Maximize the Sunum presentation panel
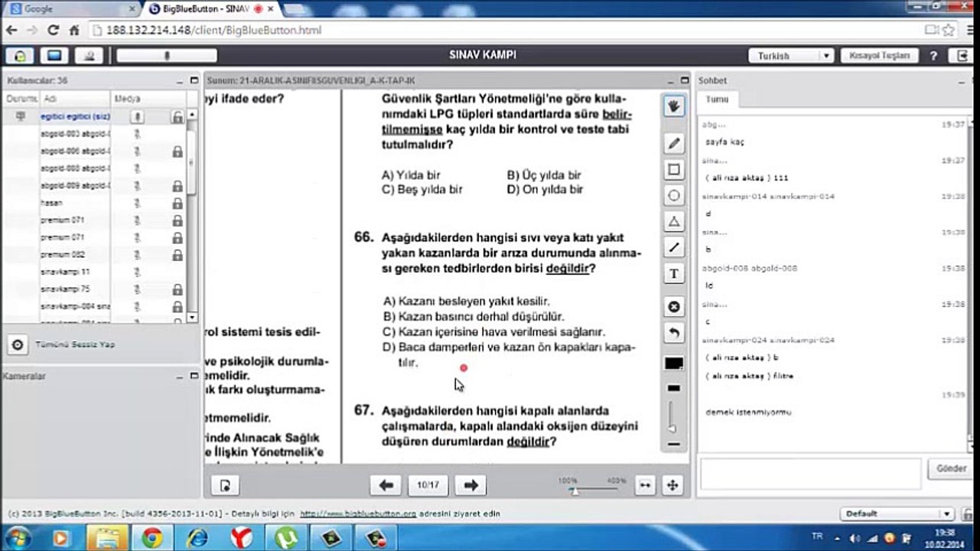The width and height of the screenshot is (980, 551). [x=684, y=80]
